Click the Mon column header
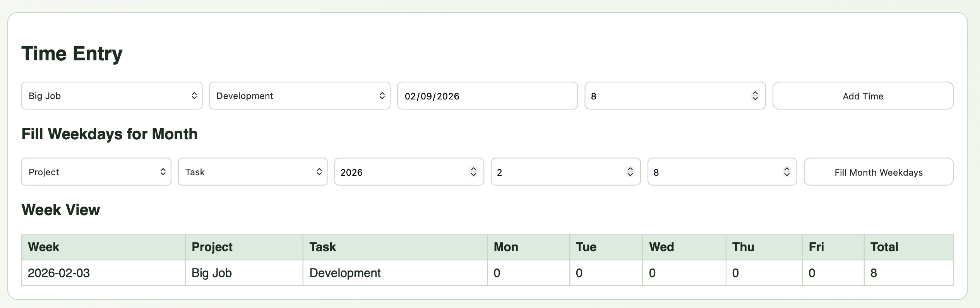Image resolution: width=980 pixels, height=308 pixels. (x=505, y=246)
